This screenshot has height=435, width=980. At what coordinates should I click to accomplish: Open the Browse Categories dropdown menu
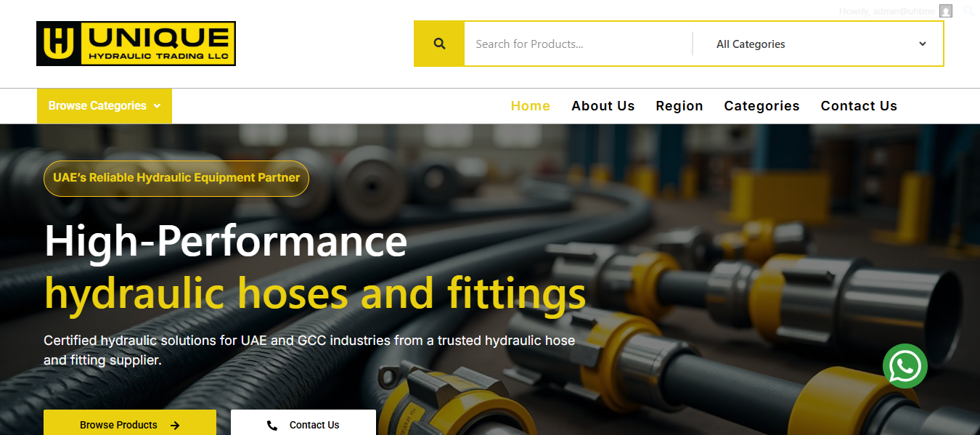(x=105, y=106)
